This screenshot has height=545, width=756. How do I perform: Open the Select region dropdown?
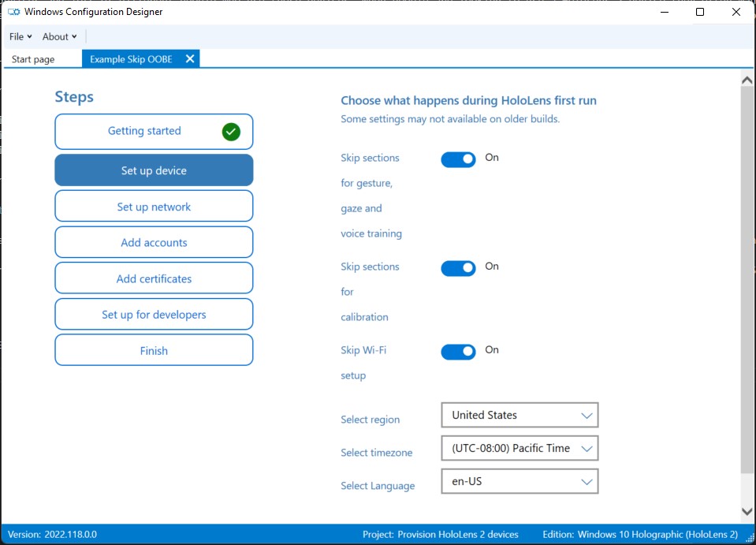520,415
